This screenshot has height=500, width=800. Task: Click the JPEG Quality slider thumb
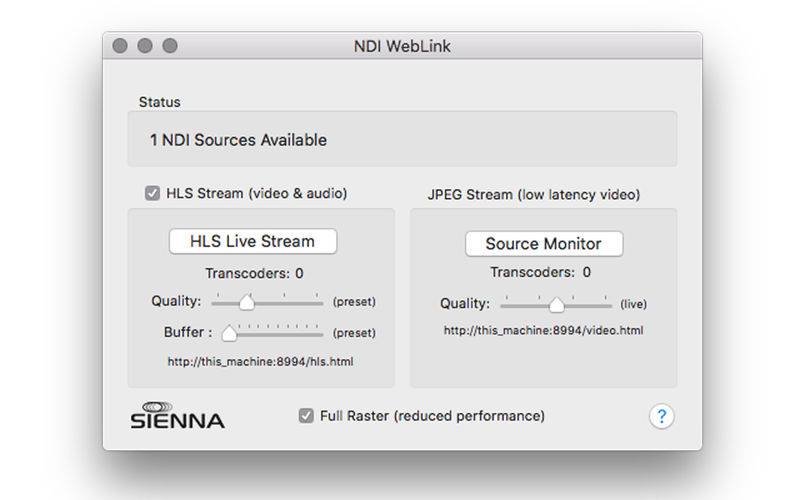[556, 304]
